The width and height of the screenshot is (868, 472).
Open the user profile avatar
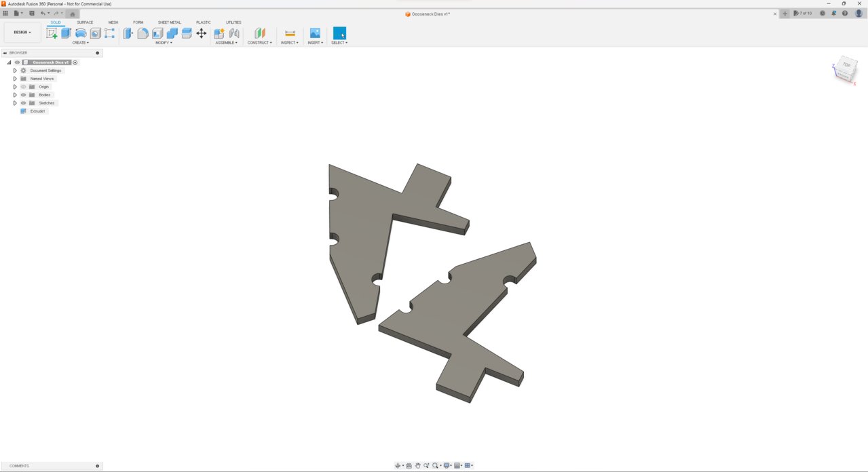tap(858, 13)
